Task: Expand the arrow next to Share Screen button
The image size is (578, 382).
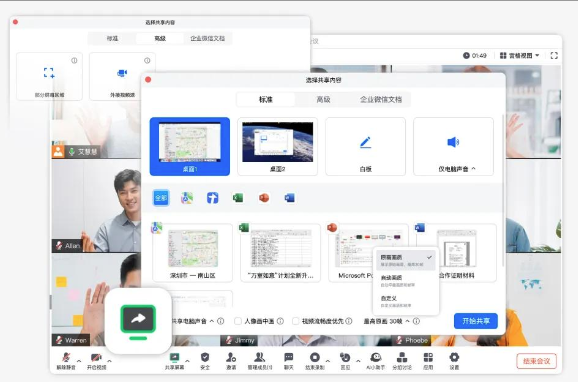Action: coord(187,360)
